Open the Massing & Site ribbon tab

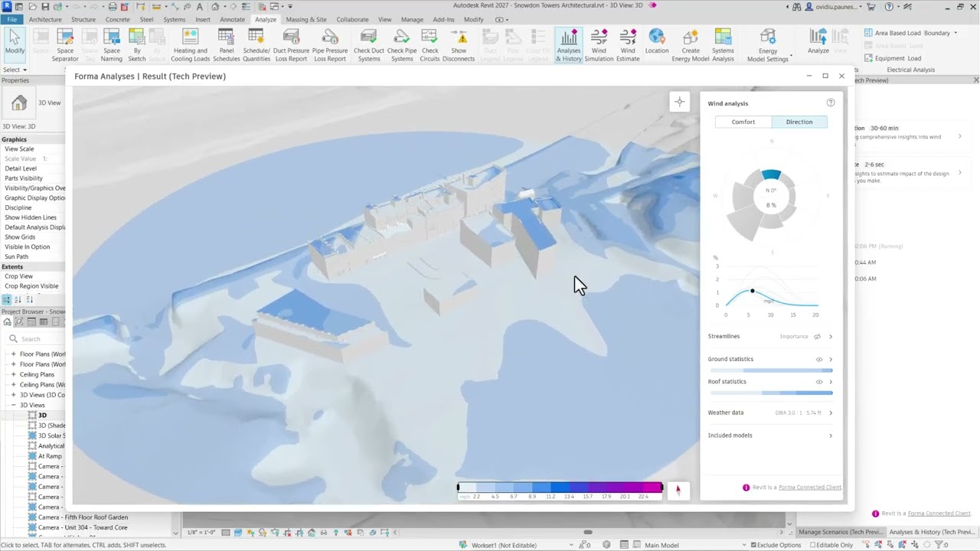click(x=306, y=19)
